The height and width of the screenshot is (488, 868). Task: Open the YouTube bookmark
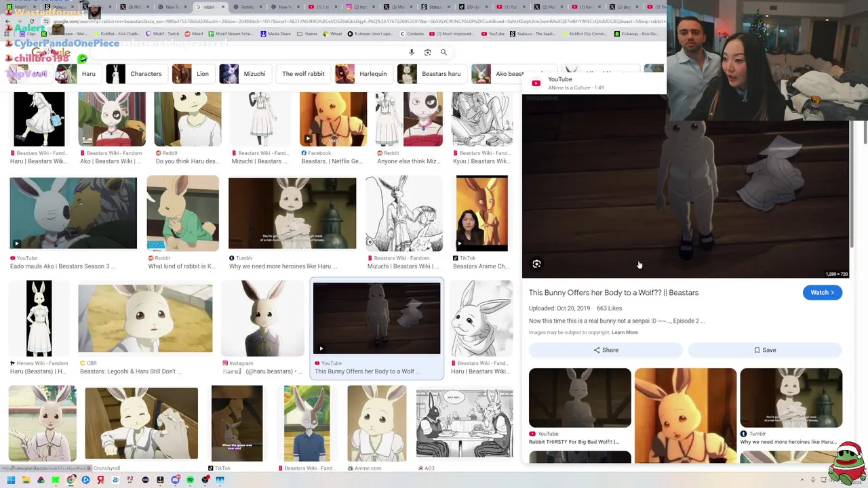click(494, 33)
